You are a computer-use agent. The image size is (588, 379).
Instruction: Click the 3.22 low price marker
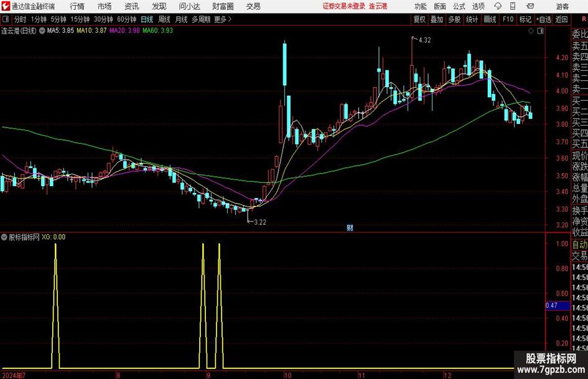click(260, 222)
